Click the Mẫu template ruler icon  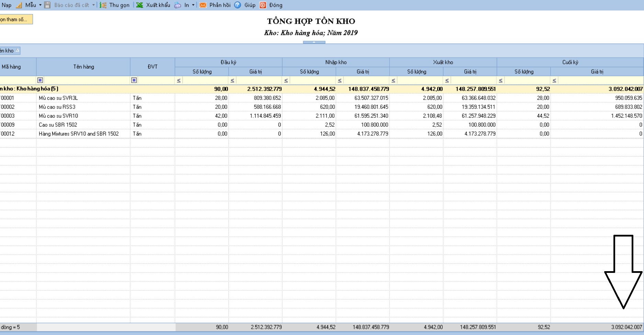pos(19,5)
